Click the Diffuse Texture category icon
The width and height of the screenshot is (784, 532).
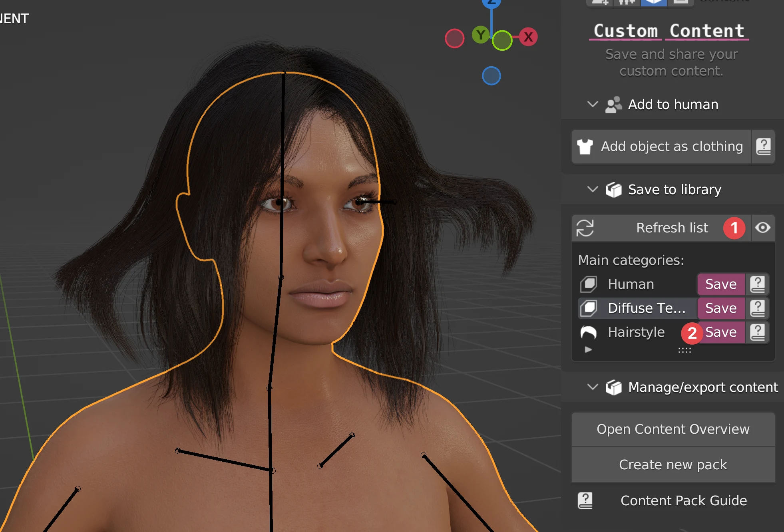point(588,308)
